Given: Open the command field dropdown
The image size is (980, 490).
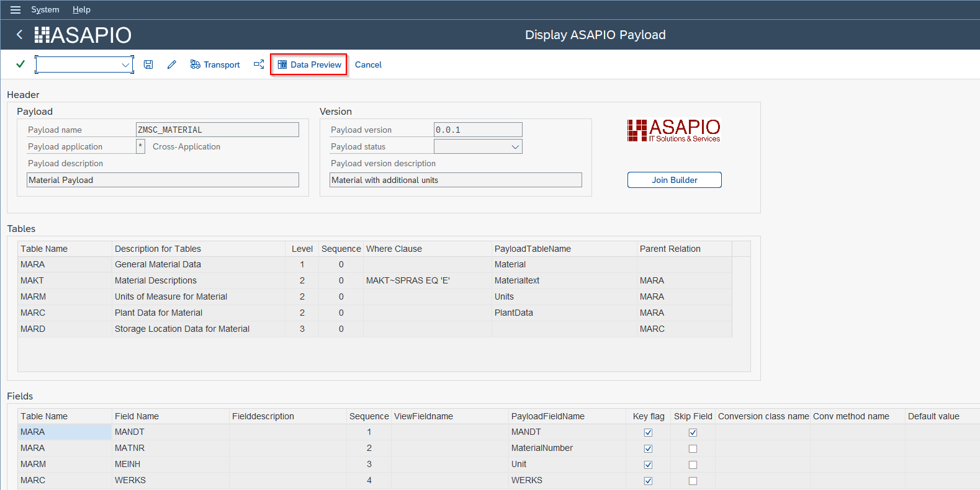Looking at the screenshot, I should 125,65.
